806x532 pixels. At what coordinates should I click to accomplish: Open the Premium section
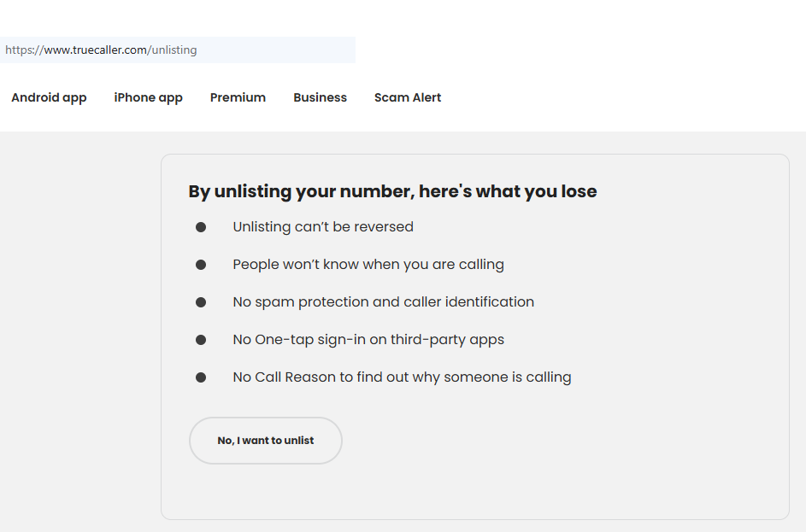pyautogui.click(x=238, y=97)
